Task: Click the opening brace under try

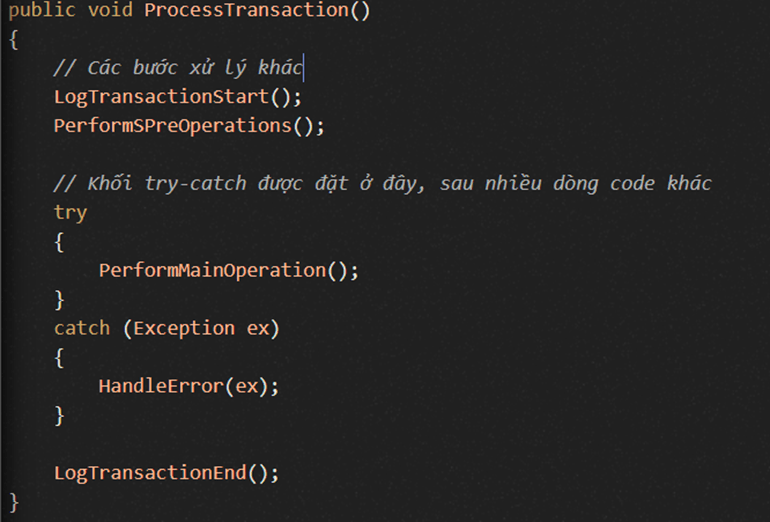Action: [x=59, y=242]
